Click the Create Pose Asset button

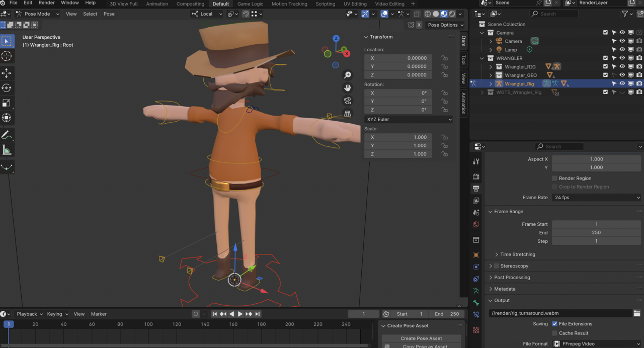(x=421, y=338)
